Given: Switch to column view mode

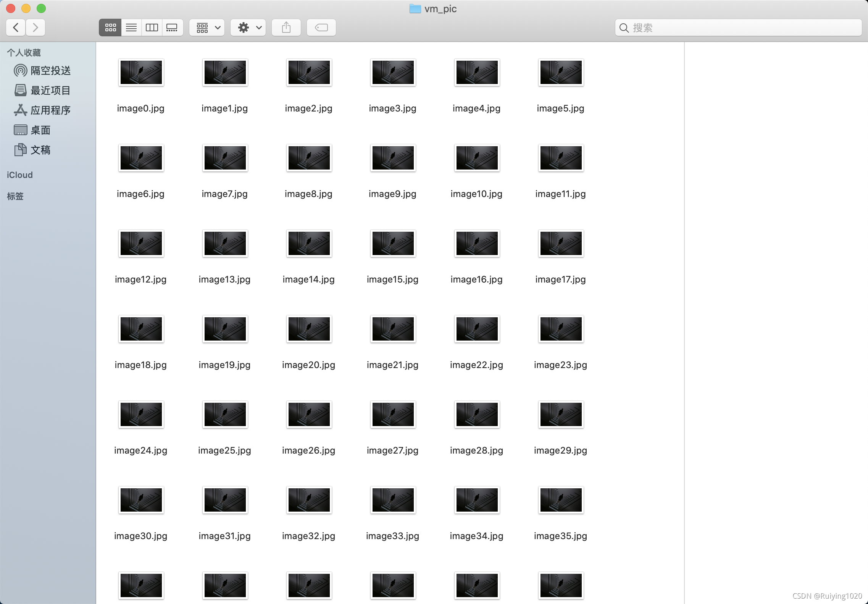Looking at the screenshot, I should click(152, 27).
